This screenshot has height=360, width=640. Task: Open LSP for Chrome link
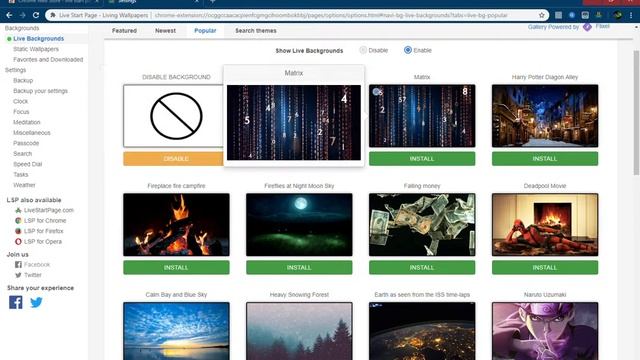pyautogui.click(x=45, y=220)
